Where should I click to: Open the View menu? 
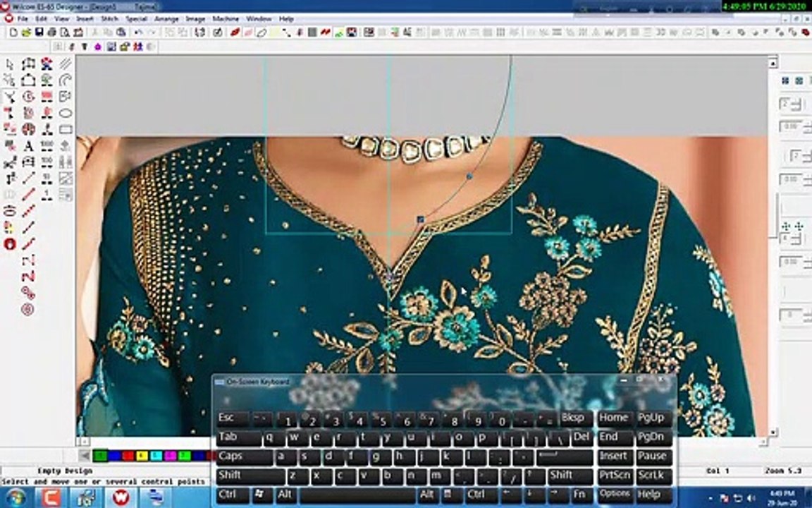coord(61,18)
